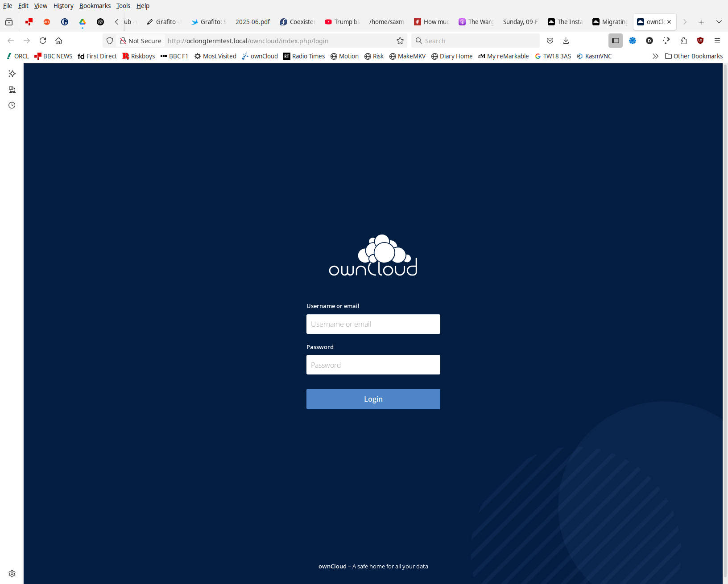Open sidebar settings gear icon
Viewport: 728px width, 584px height.
12,574
